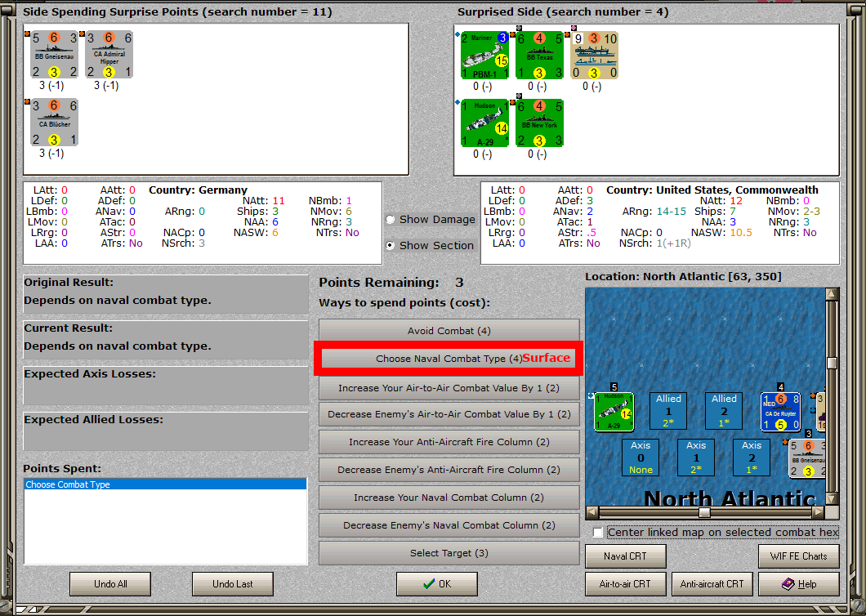Select the BB New York counter
Screen dimensions: 866x616
pos(539,123)
